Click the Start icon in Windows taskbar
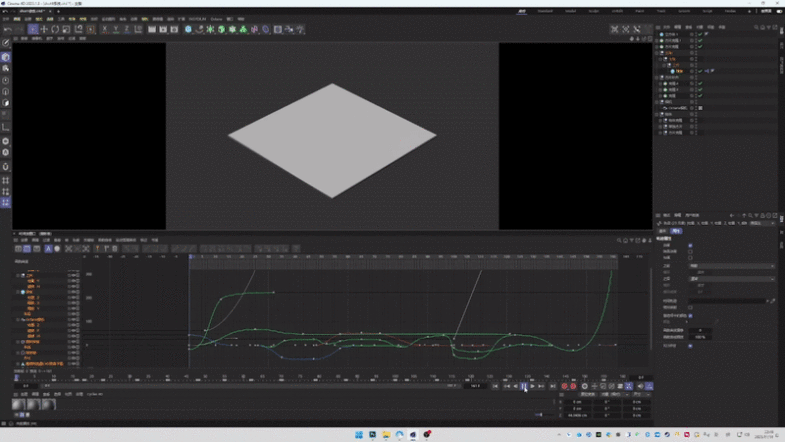The height and width of the screenshot is (442, 785). (358, 435)
